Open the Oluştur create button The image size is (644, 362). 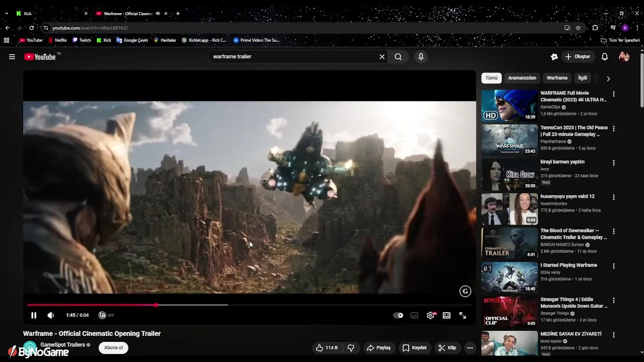point(578,57)
